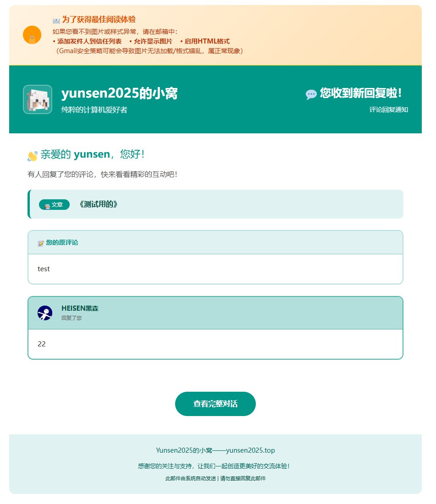Click the 为了获得最佳阅读体验 heading
The height and width of the screenshot is (504, 436).
(x=99, y=19)
